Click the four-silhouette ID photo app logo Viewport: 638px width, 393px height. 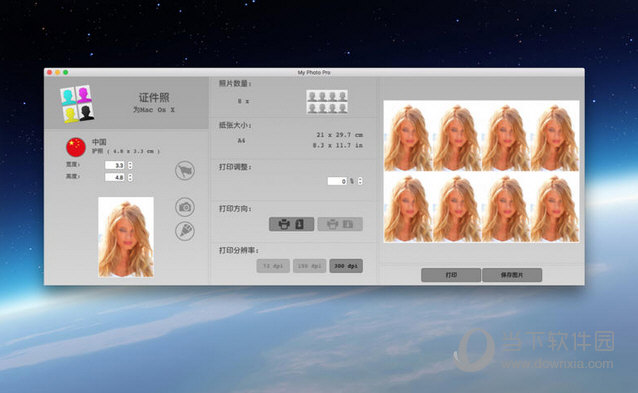(77, 104)
